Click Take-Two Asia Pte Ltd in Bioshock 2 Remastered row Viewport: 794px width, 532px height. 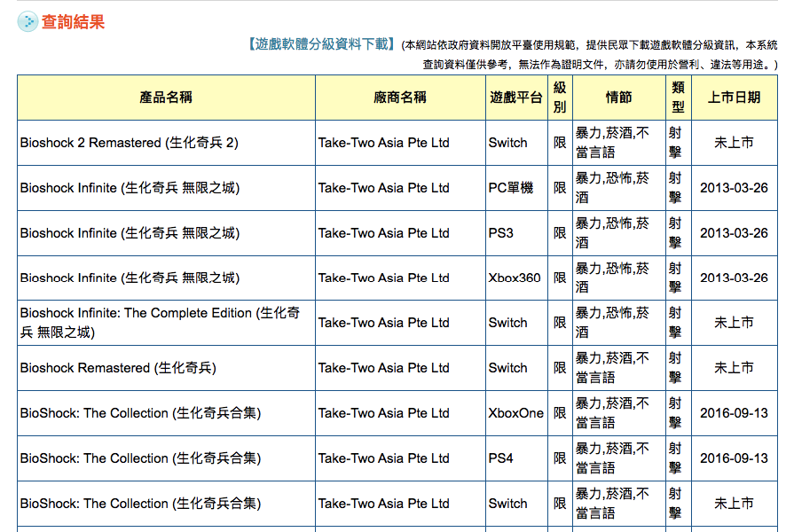[x=383, y=143]
